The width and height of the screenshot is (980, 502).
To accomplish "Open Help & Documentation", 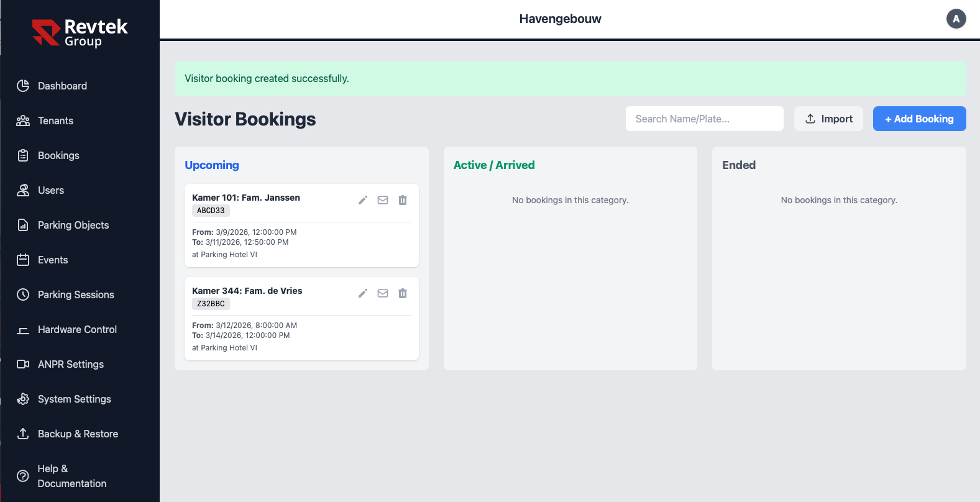I will [x=71, y=476].
